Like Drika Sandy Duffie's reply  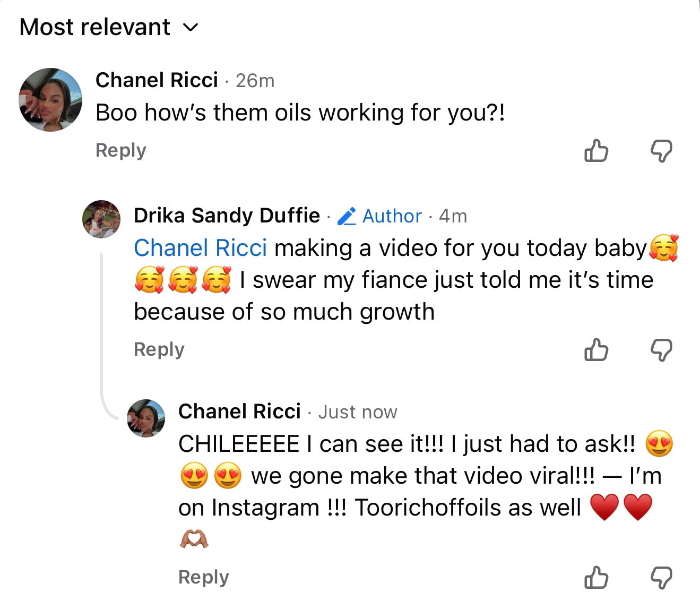pyautogui.click(x=596, y=350)
